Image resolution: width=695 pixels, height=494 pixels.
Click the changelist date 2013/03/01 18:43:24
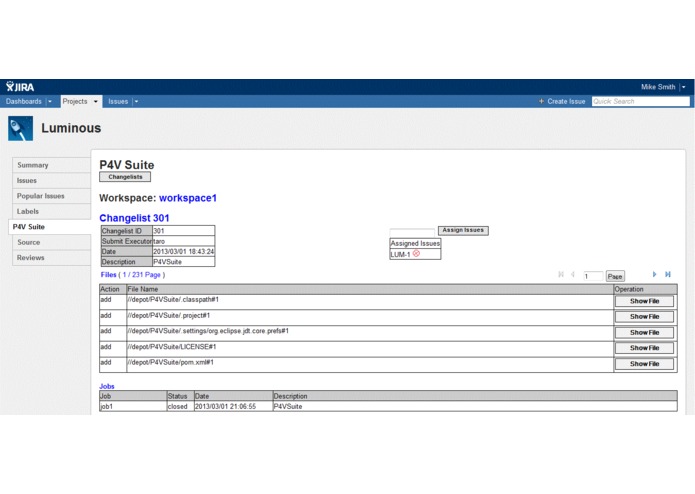pos(184,251)
